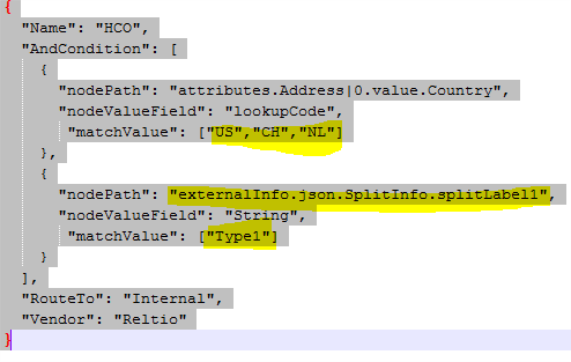The width and height of the screenshot is (571, 362).
Task: Click highlighted "NL" match value
Action: pos(316,132)
